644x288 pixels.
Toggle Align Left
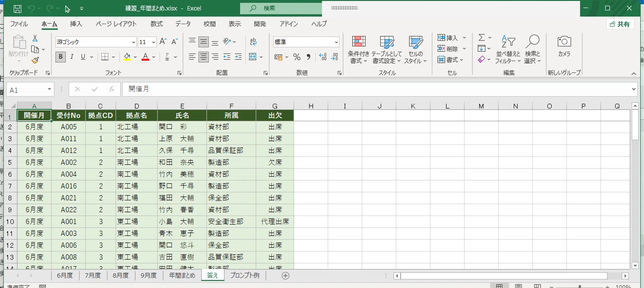tap(192, 57)
